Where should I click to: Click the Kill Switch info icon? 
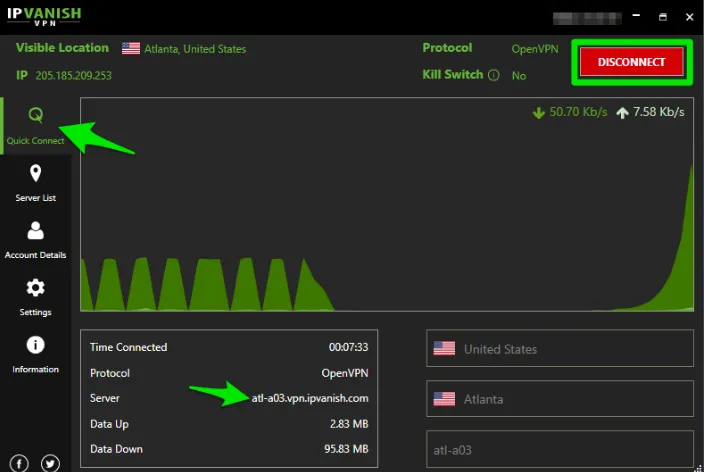tap(493, 75)
